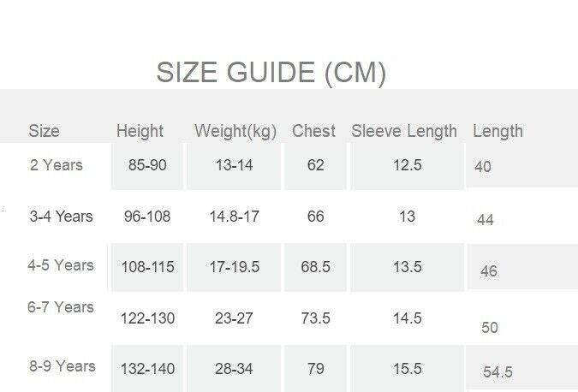This screenshot has height=392, width=578.
Task: Select the 4-5 Years size row label
Action: click(x=61, y=265)
